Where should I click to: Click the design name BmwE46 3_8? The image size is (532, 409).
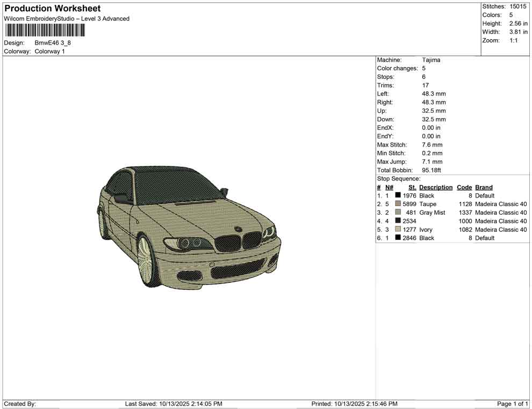point(53,43)
